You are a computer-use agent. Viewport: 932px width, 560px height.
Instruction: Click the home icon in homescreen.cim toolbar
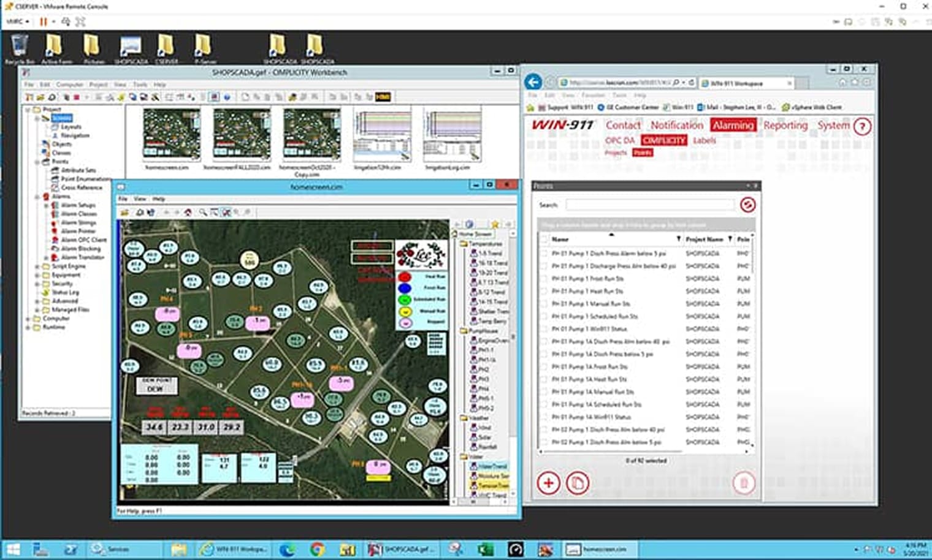point(188,213)
